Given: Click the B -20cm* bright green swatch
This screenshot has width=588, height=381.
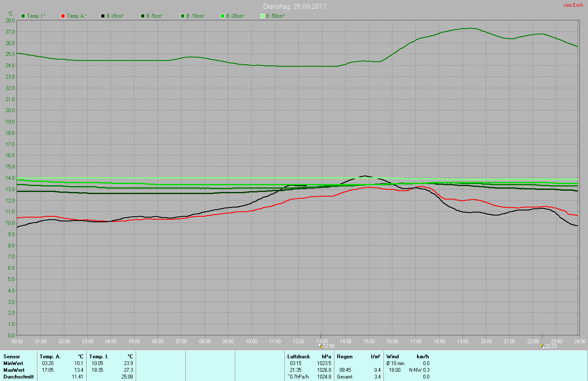Looking at the screenshot, I should coord(223,16).
